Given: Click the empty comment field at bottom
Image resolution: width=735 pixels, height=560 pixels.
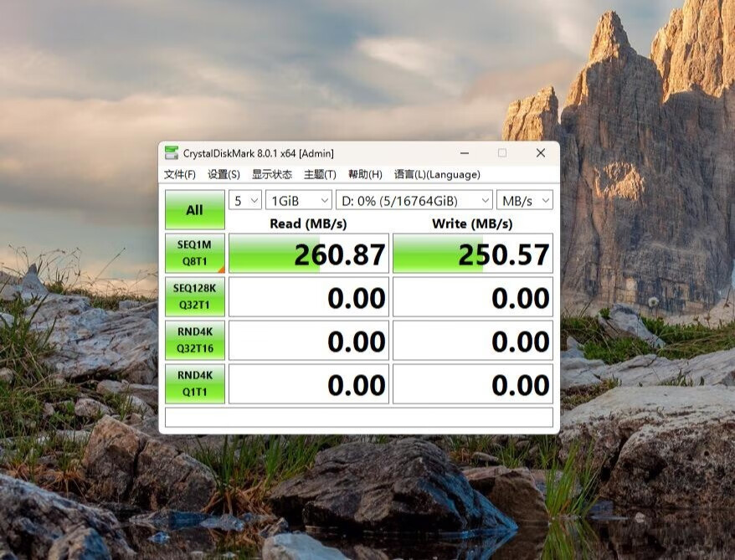Looking at the screenshot, I should click(359, 417).
